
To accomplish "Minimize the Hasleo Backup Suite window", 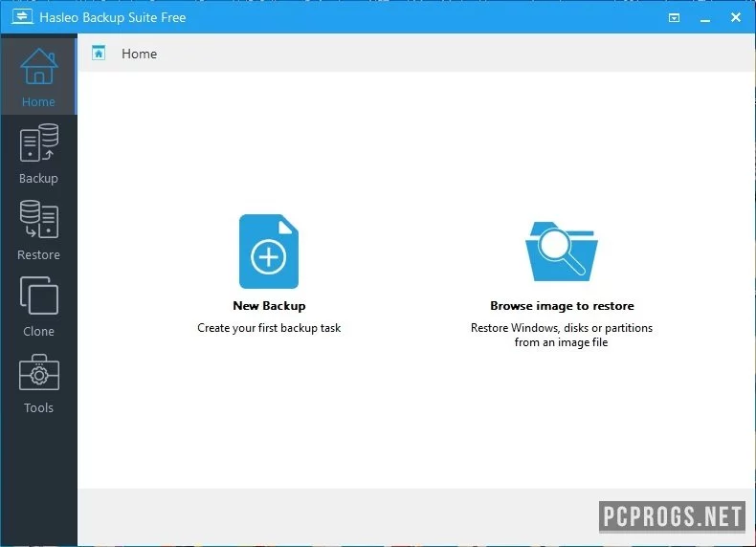I will (705, 18).
